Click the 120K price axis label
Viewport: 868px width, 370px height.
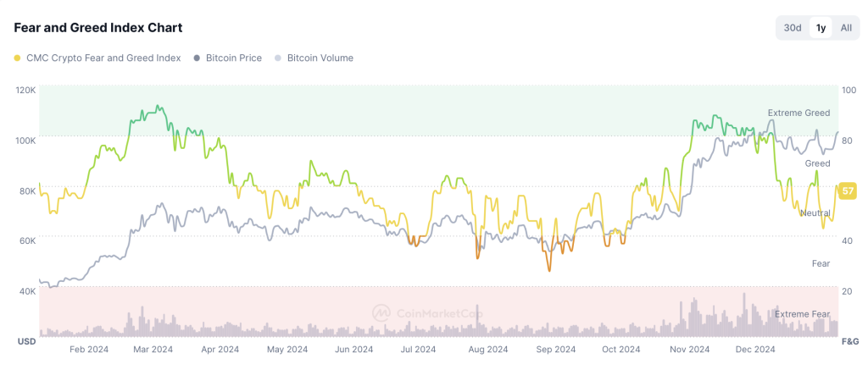click(x=25, y=90)
